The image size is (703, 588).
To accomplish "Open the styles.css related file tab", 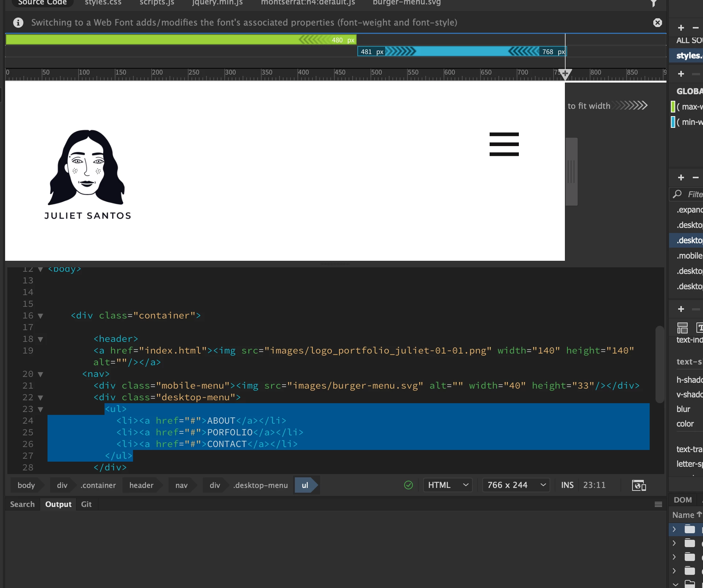I will click(x=103, y=3).
